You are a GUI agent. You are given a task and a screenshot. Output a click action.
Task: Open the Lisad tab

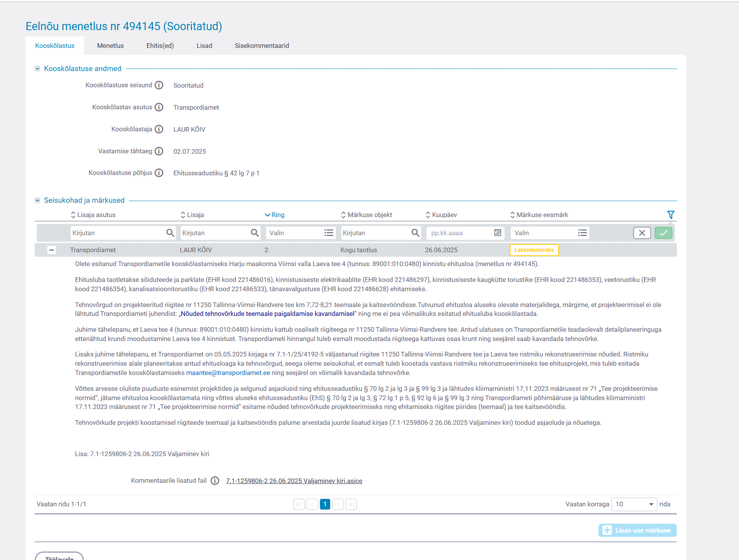pyautogui.click(x=204, y=46)
